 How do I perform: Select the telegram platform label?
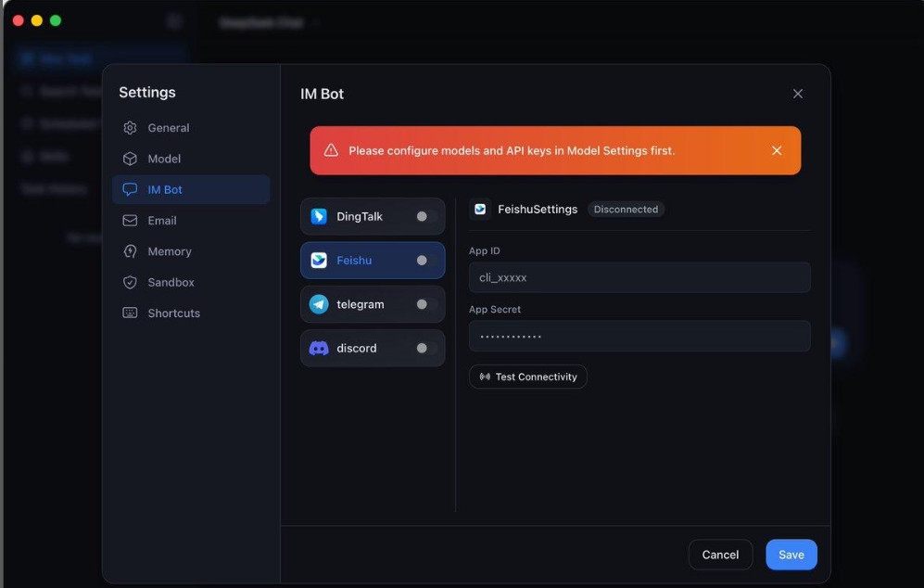[360, 304]
